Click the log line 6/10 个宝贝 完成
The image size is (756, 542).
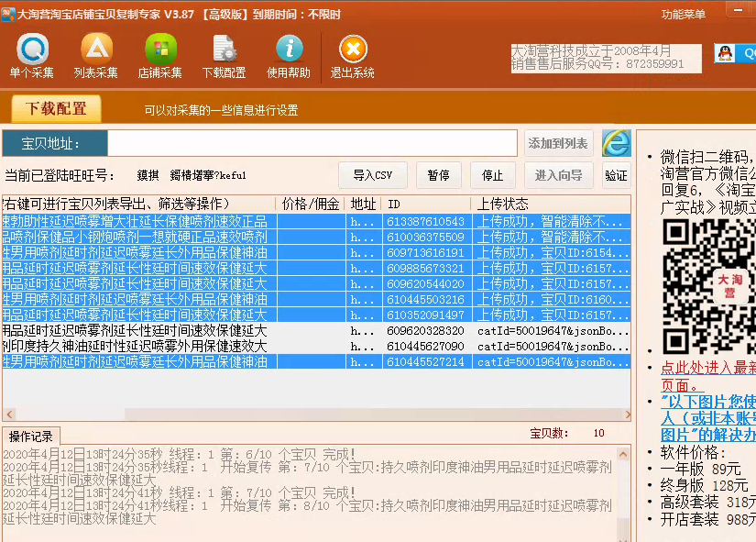[x=179, y=454]
